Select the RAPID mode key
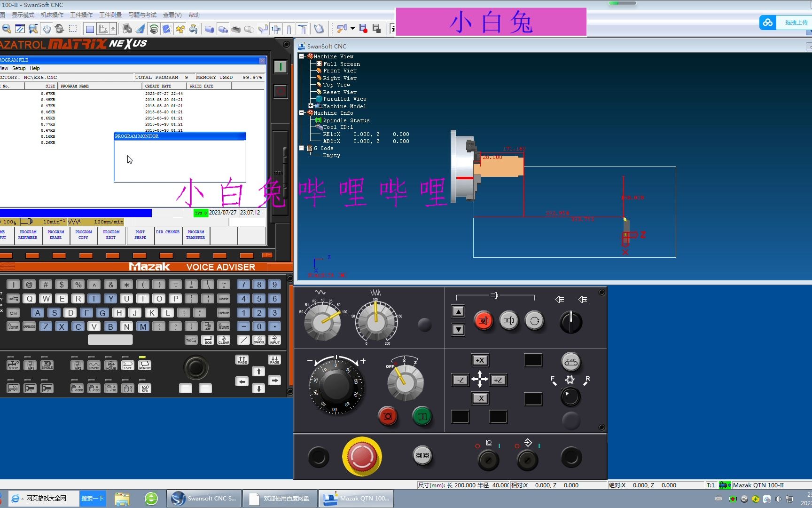 pyautogui.click(x=94, y=365)
